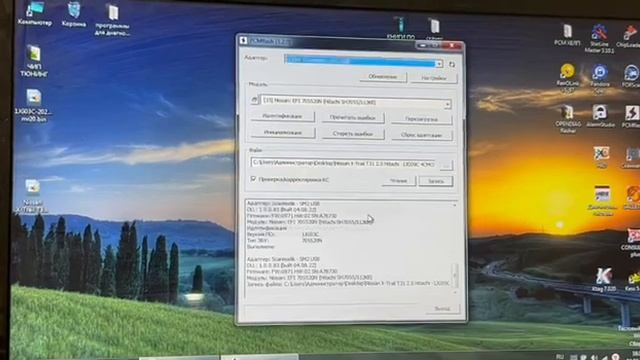This screenshot has width=640, height=360.
Task: Click the Выход button
Action: click(x=442, y=309)
